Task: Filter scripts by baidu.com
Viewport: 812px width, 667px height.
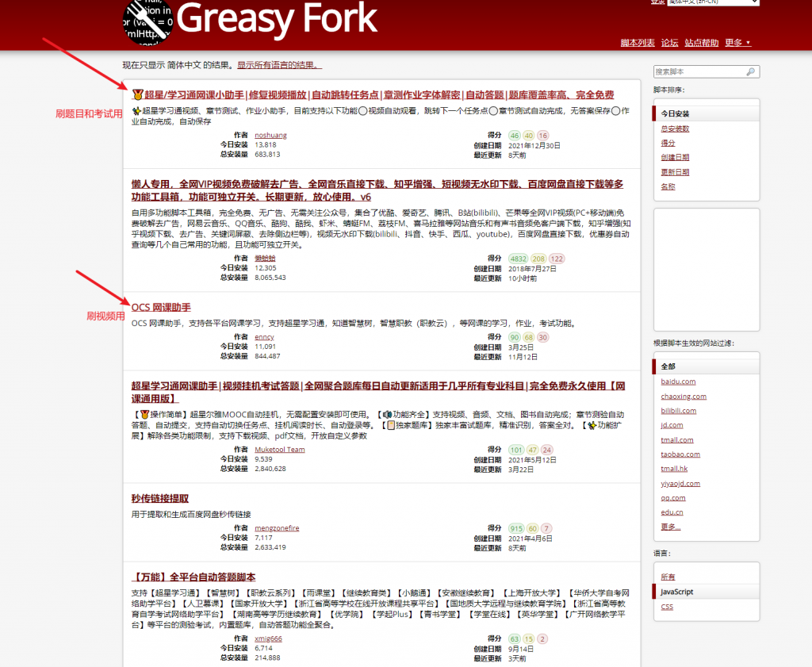Action: tap(678, 381)
